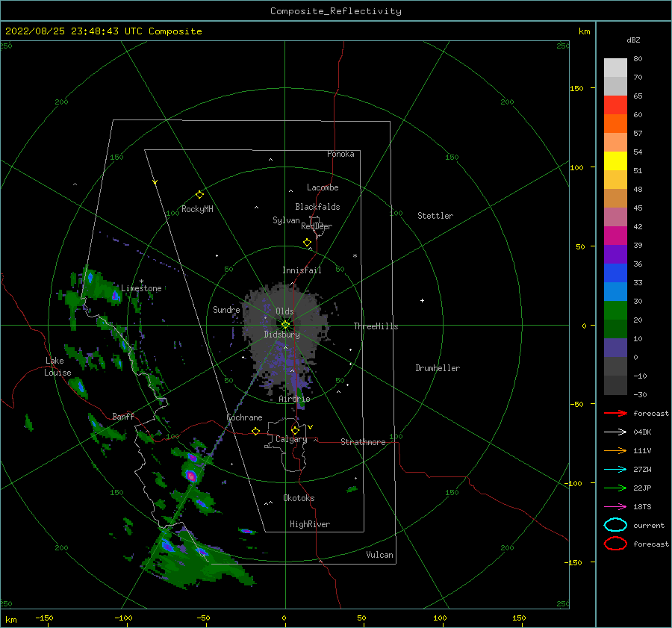
Task: Select the orange 57-60 dBZ color swatch
Action: pyautogui.click(x=615, y=124)
